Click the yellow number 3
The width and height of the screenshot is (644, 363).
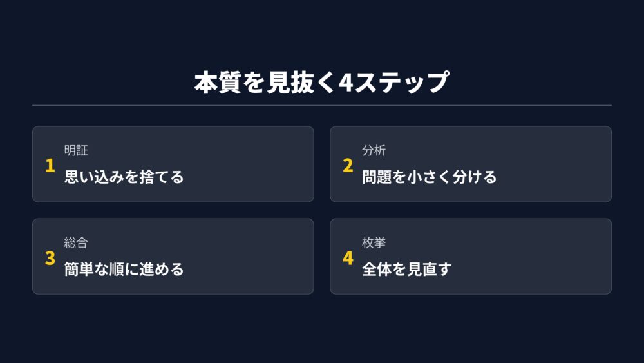(x=50, y=258)
